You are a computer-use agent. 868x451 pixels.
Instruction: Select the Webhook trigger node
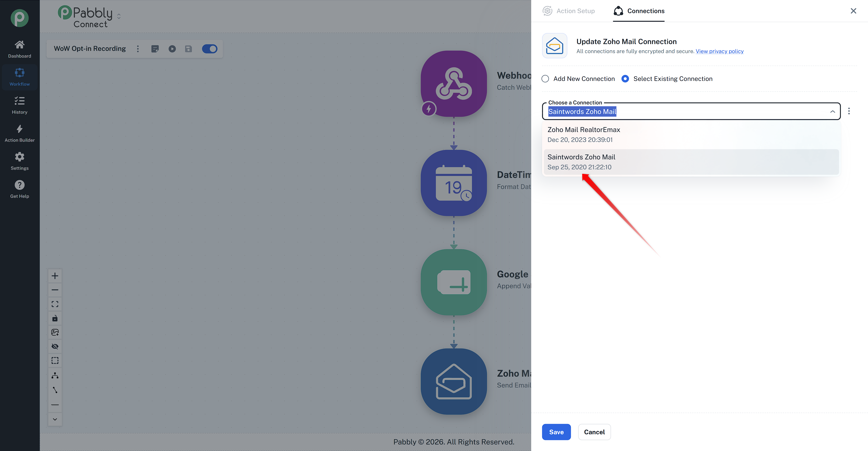coord(454,84)
